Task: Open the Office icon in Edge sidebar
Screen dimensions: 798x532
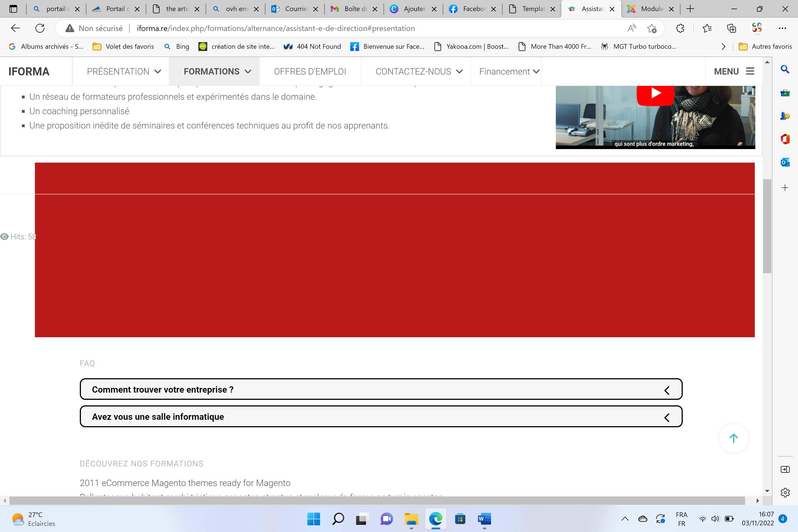Action: click(x=785, y=139)
